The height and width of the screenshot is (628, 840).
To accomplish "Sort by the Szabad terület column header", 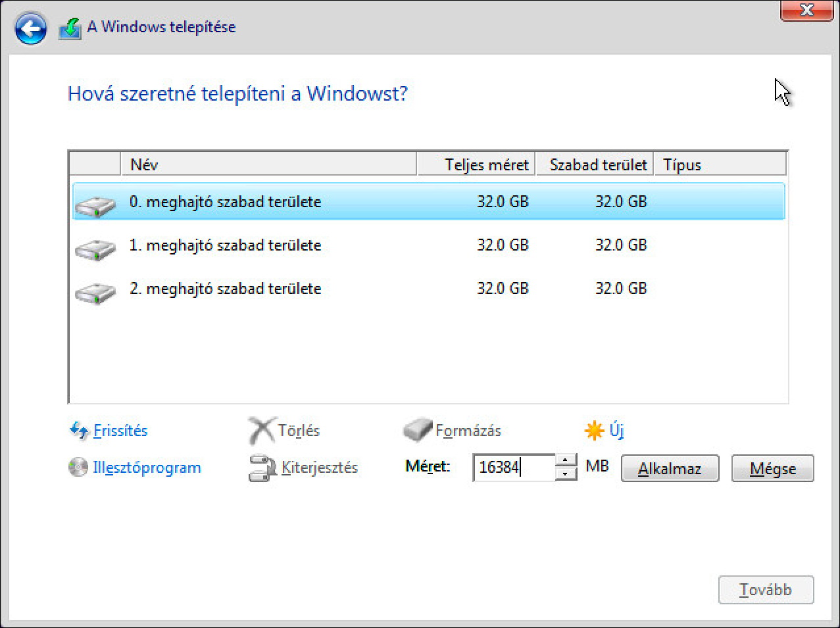I will click(595, 164).
